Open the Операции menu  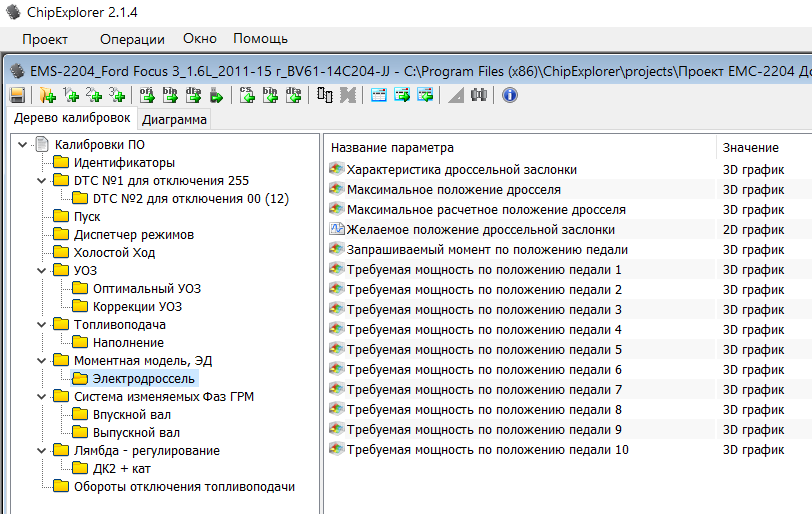pos(132,39)
